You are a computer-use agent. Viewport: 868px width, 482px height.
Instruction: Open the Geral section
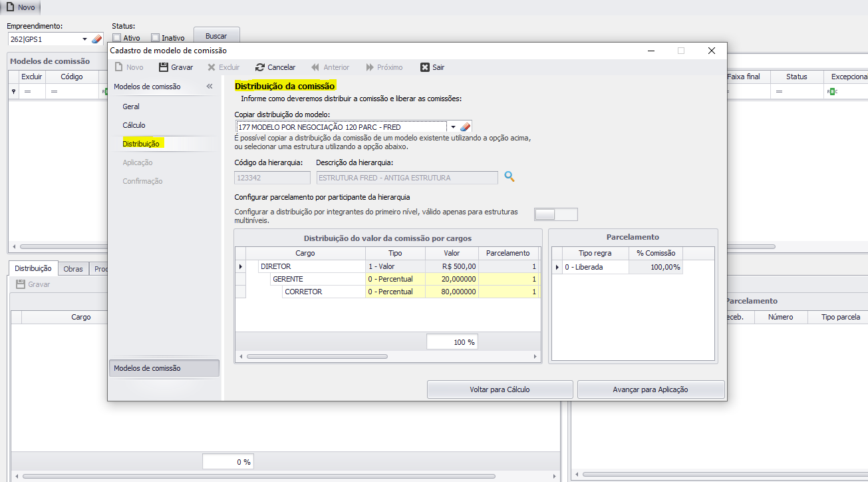[131, 107]
